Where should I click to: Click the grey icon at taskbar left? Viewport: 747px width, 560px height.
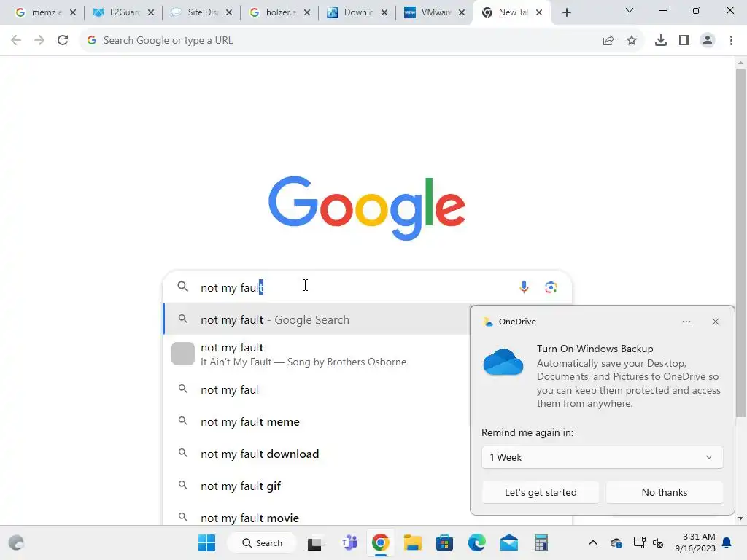[x=16, y=542]
